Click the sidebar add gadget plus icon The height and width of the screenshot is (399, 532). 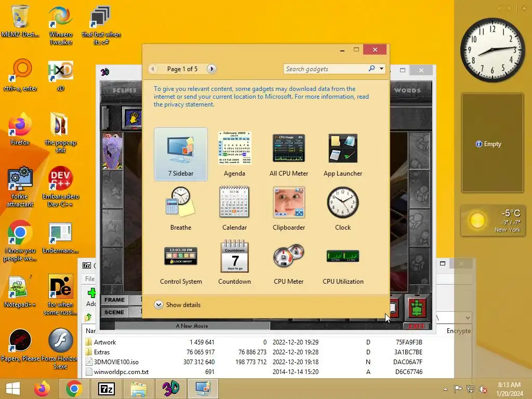[524, 8]
